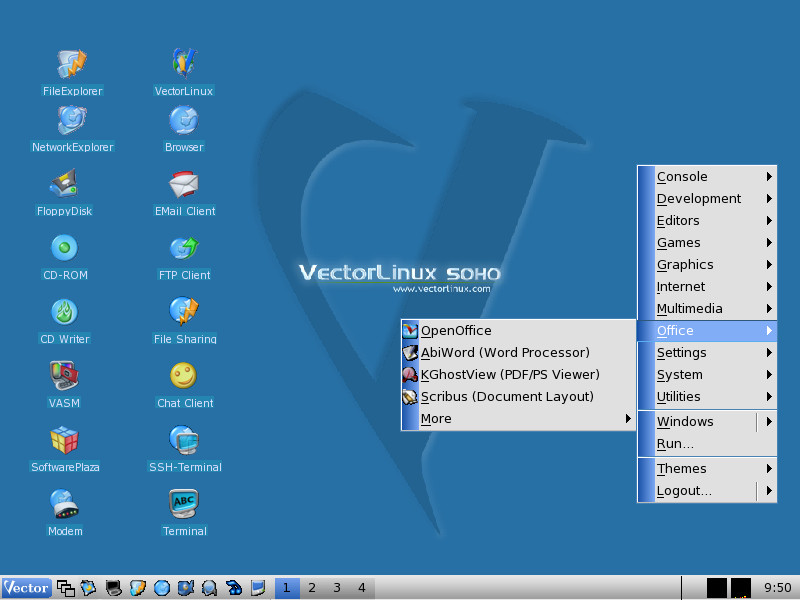Launch the EMail Client icon
The width and height of the screenshot is (800, 600).
tap(184, 185)
